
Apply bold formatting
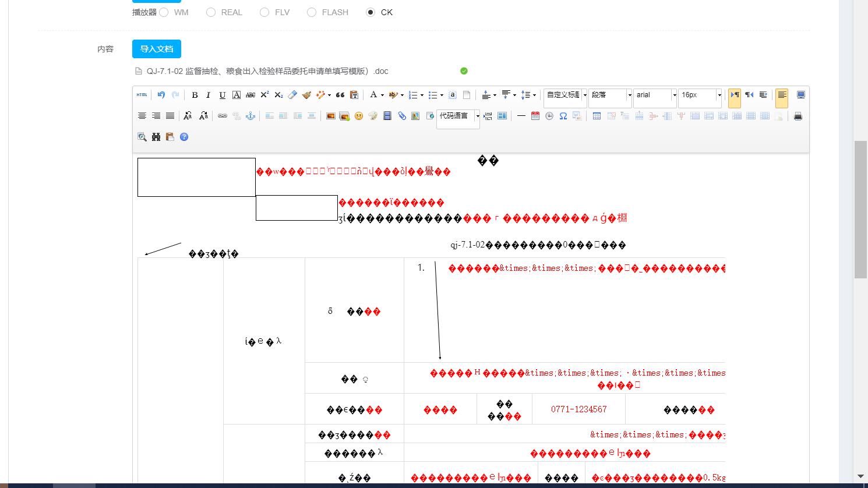pos(195,95)
